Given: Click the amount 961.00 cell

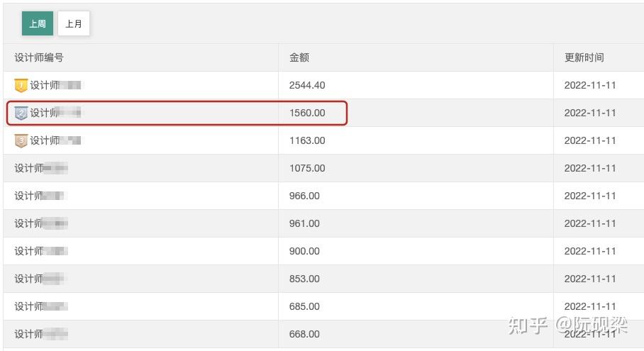Looking at the screenshot, I should click(x=304, y=223).
